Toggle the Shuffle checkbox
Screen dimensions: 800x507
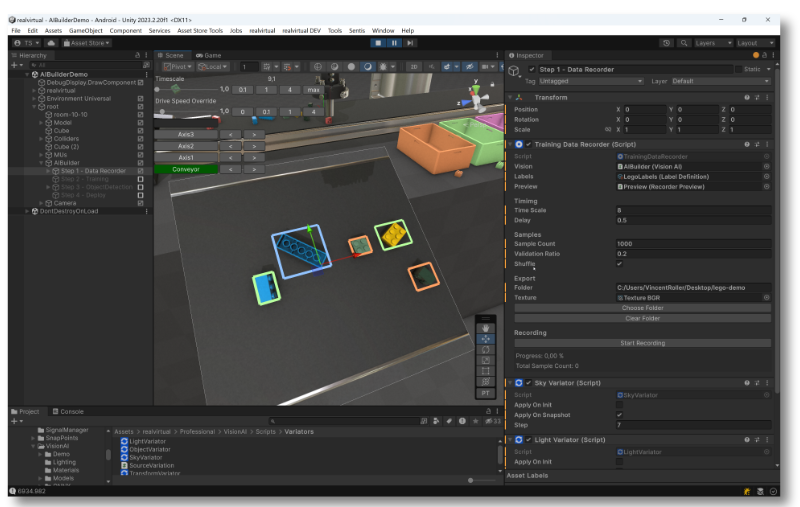point(619,264)
